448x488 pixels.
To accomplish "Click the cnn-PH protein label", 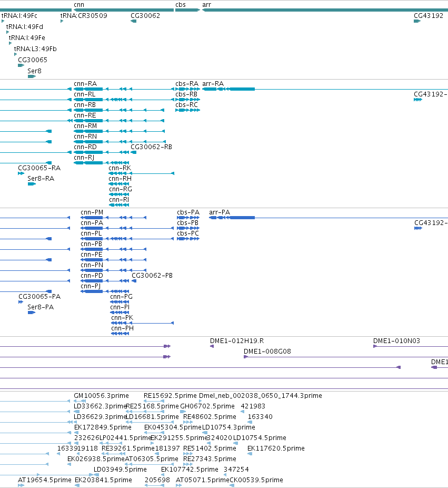I will pos(123,328).
